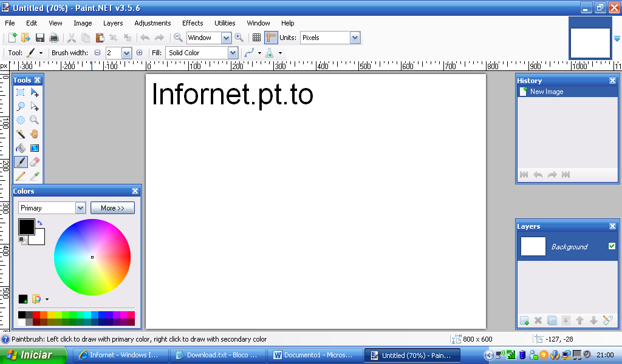This screenshot has width=622, height=364.
Task: Crop the image to selection
Action: tap(113, 38)
